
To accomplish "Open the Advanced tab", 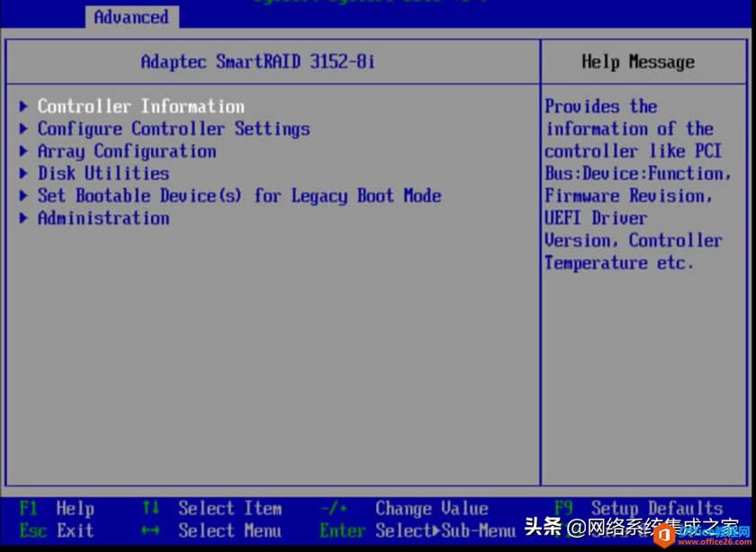I will [131, 17].
